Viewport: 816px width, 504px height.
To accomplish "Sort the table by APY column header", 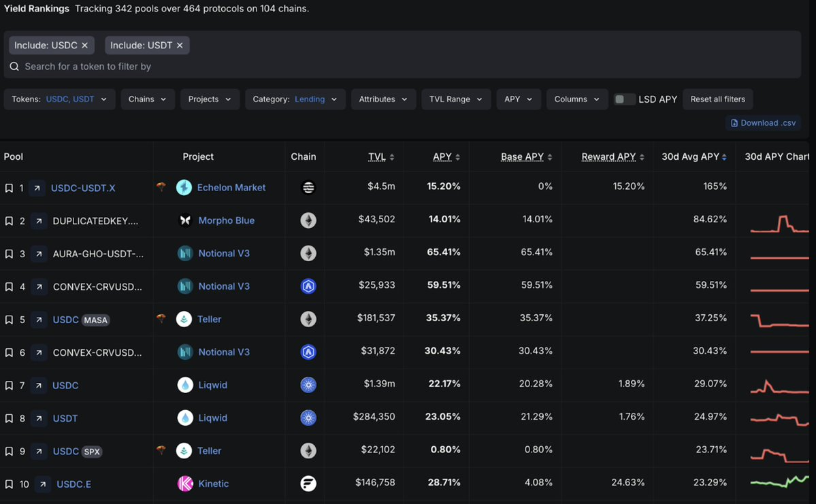I will pyautogui.click(x=446, y=156).
